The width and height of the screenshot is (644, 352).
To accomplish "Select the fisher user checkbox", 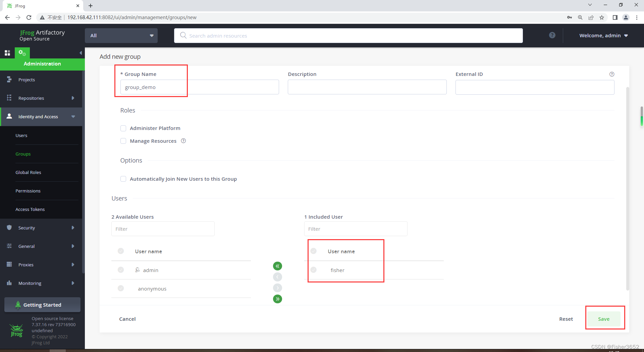I will (x=314, y=270).
